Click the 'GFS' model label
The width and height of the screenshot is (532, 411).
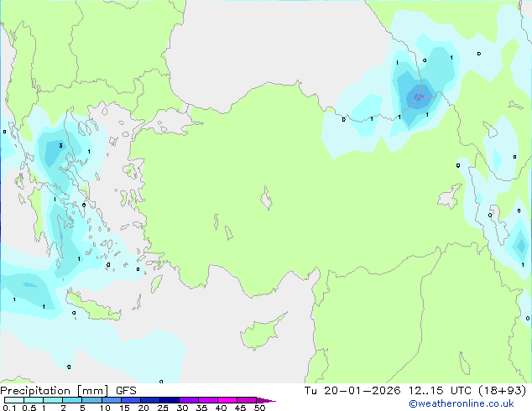[126, 391]
